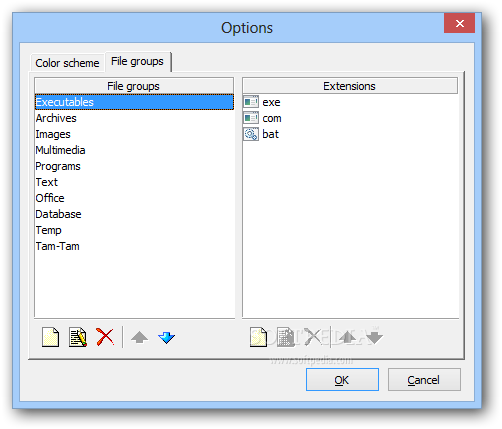Click the icon beside exe extension

click(251, 102)
